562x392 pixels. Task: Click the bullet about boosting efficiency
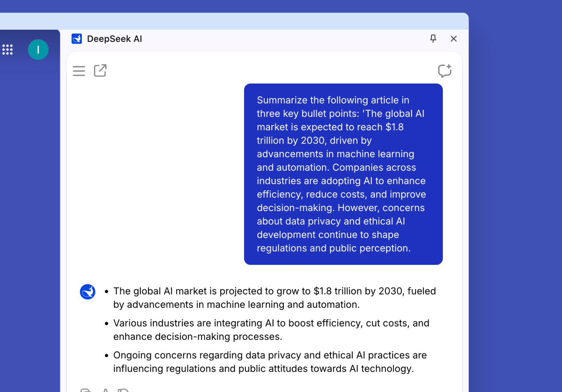pos(271,330)
